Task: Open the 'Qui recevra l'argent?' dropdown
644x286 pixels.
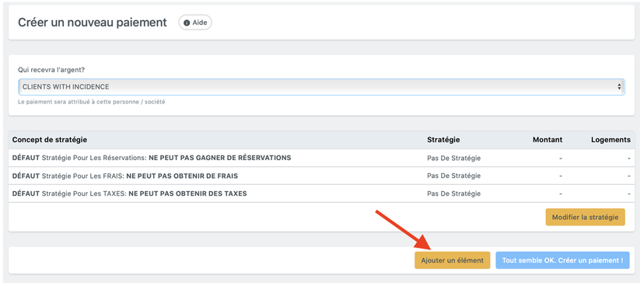Action: 321,87
